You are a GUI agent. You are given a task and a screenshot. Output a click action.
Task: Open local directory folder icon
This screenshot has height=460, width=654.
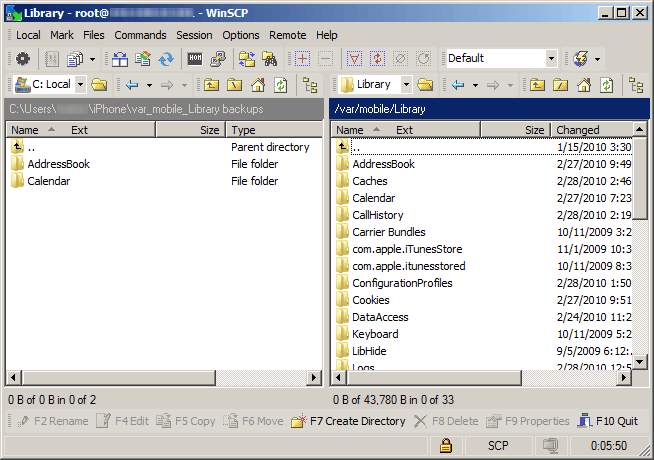(x=99, y=85)
